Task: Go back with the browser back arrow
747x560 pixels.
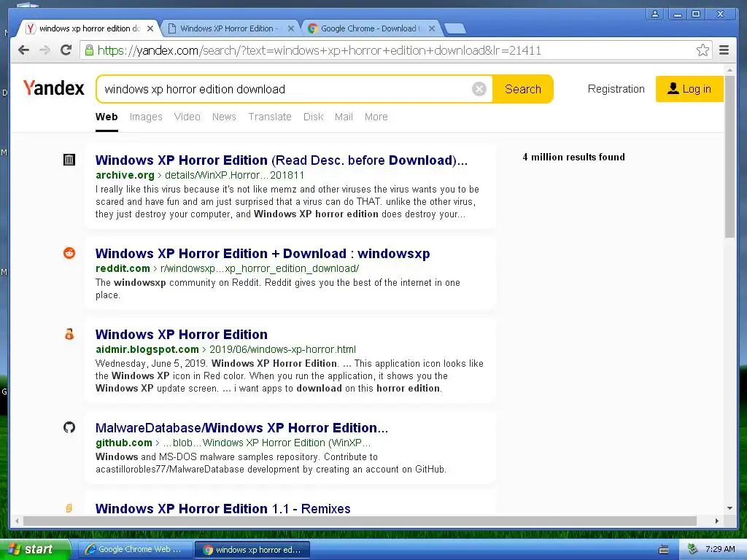Action: (23, 50)
